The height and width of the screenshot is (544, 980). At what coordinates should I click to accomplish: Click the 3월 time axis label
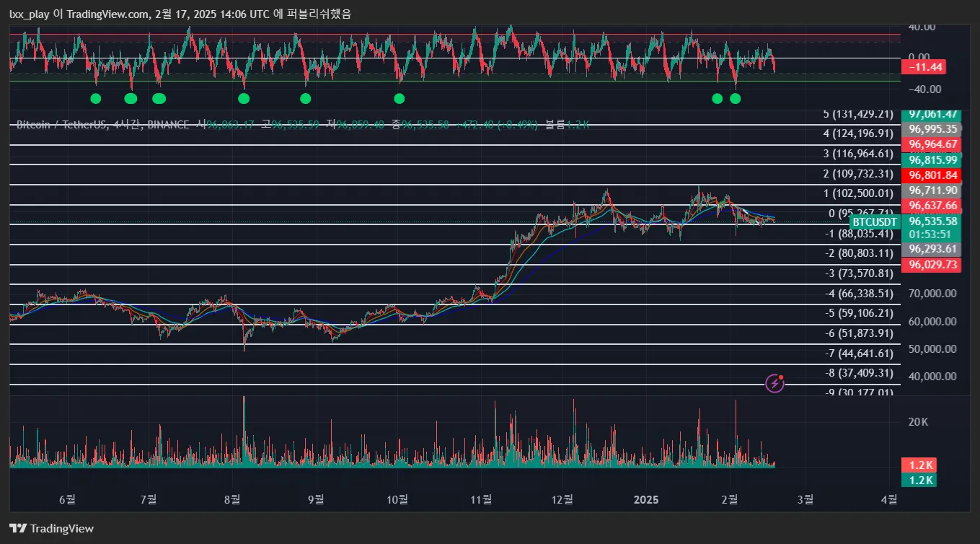[805, 499]
